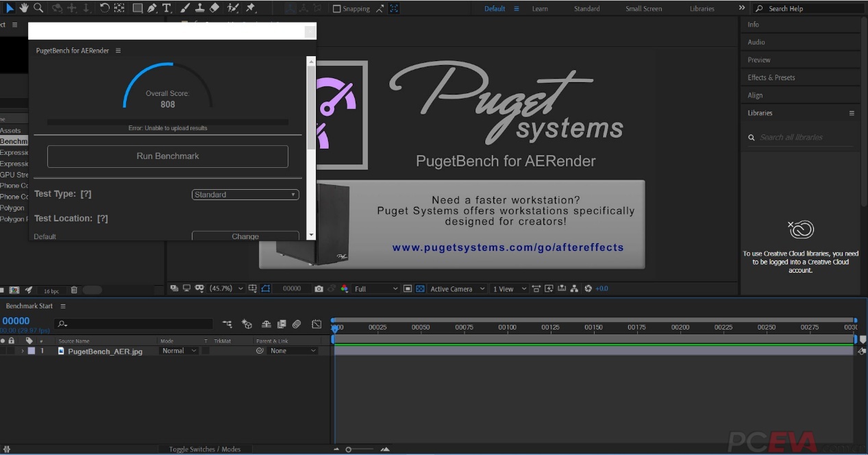868x455 pixels.
Task: Open the PugetBench for AERender panel menu
Action: coord(118,51)
